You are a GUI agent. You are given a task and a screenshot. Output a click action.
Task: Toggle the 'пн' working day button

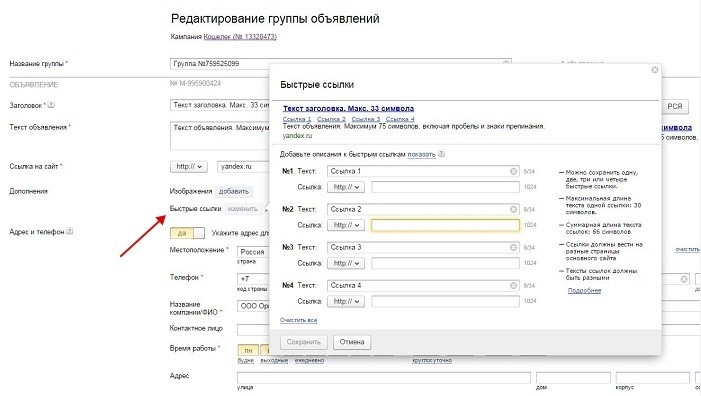point(248,350)
